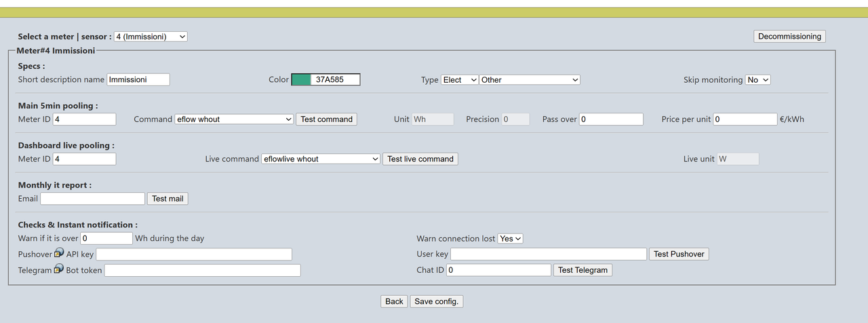Click the €/kWh unit label
This screenshot has height=323, width=868.
[x=792, y=119]
